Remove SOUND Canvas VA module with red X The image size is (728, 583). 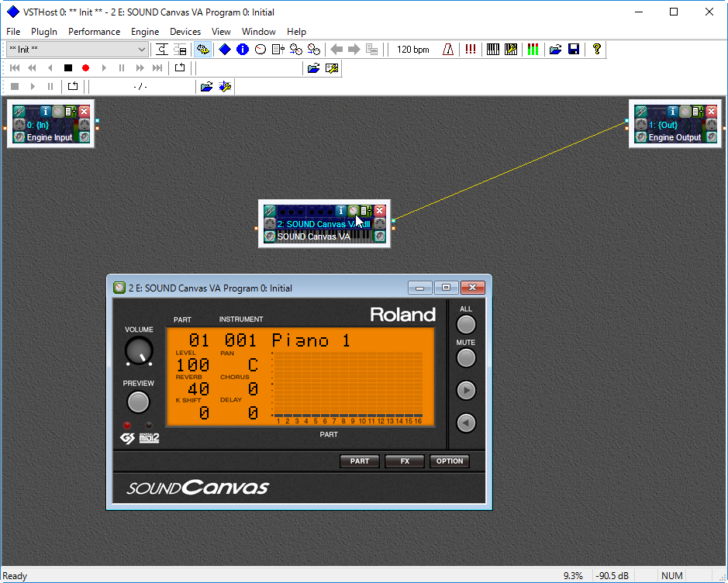[380, 211]
